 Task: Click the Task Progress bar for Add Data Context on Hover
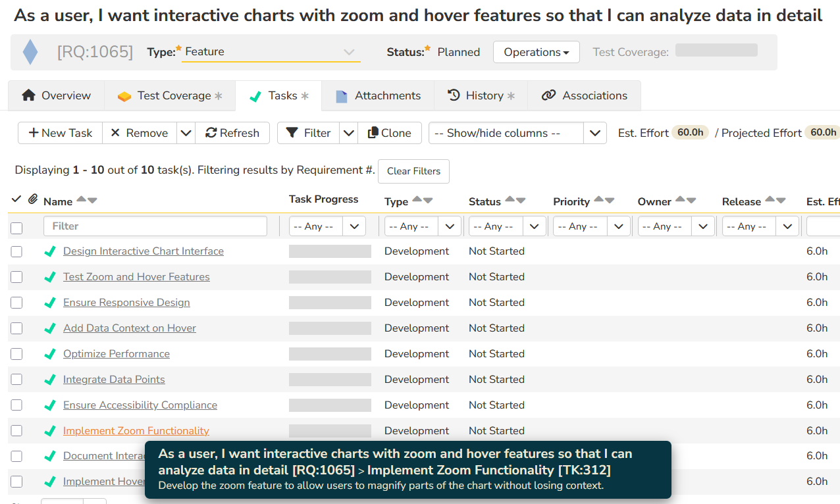click(330, 328)
